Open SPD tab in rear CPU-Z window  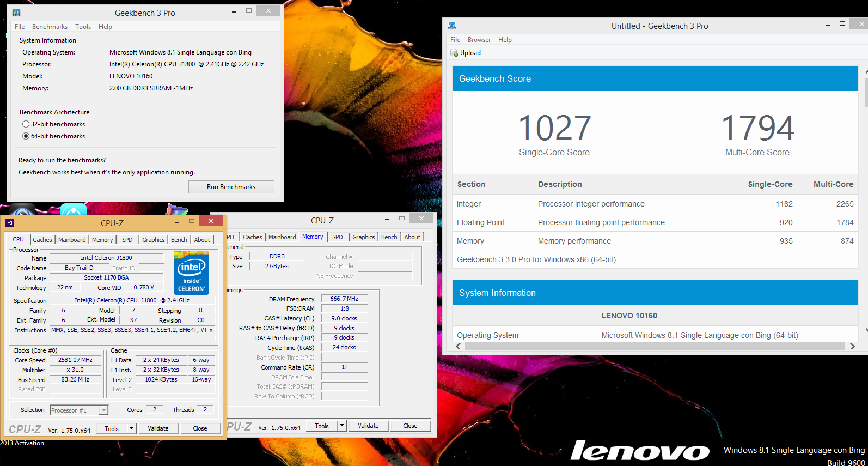point(338,237)
